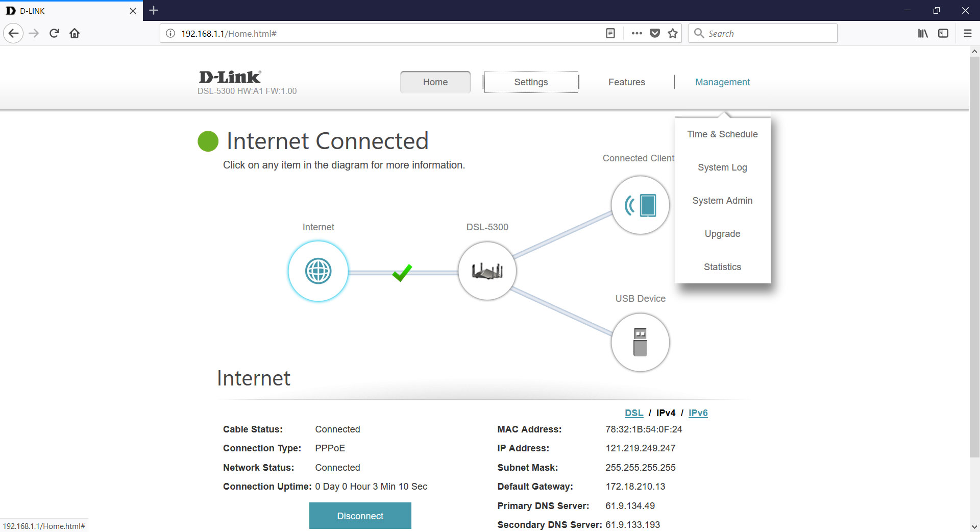Screen dimensions: 980x532
Task: Click the Connection Type value PPPoE
Action: click(x=330, y=448)
